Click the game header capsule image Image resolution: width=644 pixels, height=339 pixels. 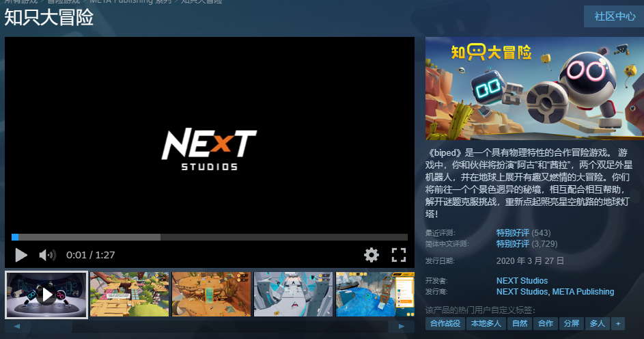[x=535, y=88]
